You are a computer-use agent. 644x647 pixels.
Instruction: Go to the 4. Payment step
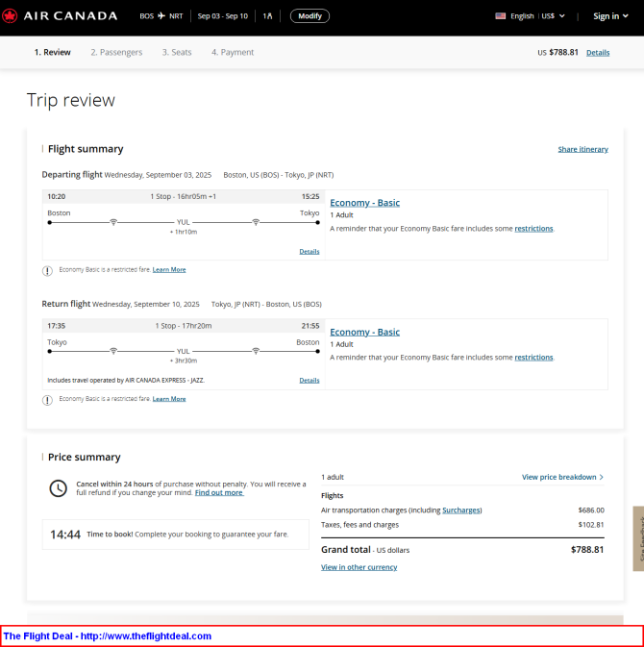(233, 53)
